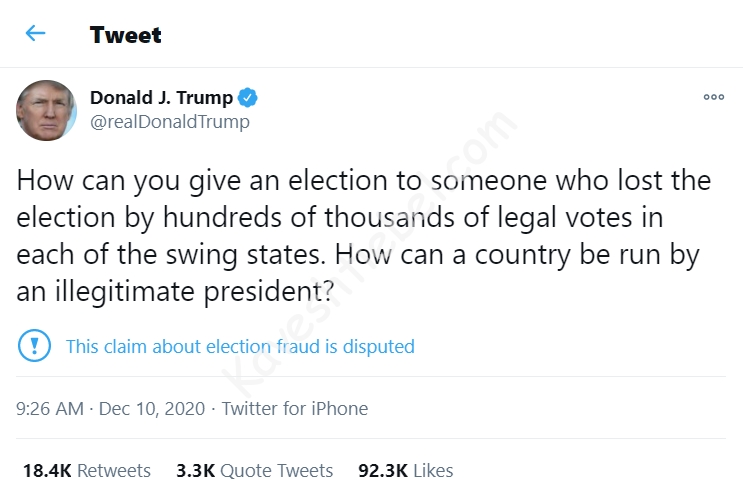Image resolution: width=743 pixels, height=497 pixels.
Task: Click the 9:26 AM timestamp
Action: pyautogui.click(x=52, y=408)
